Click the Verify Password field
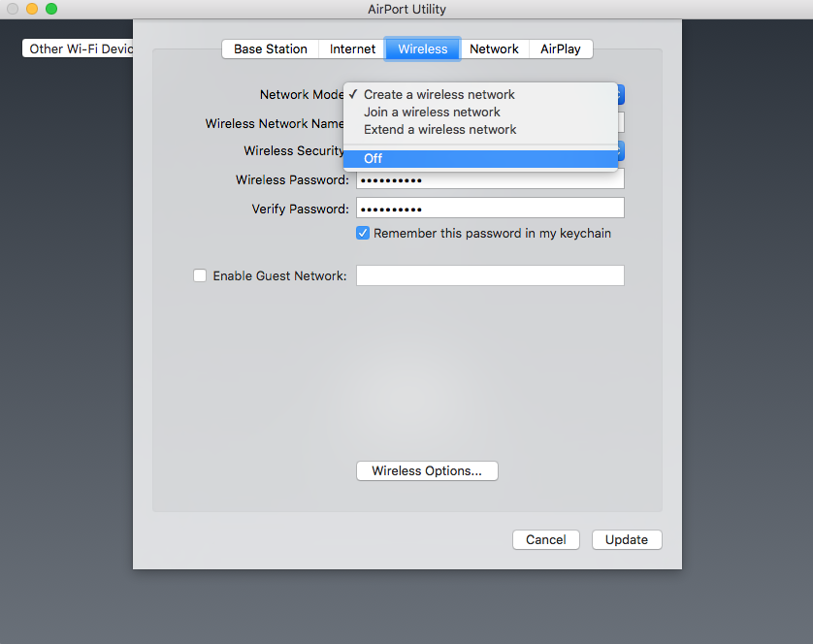Viewport: 813px width, 644px height. (x=490, y=208)
